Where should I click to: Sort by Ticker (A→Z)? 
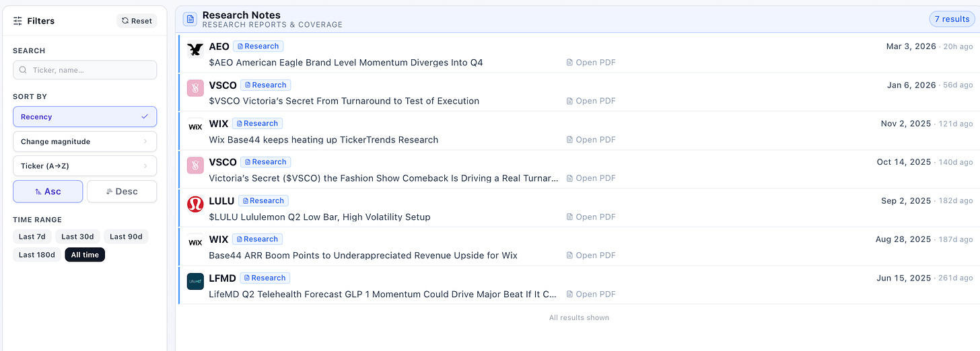tap(85, 166)
